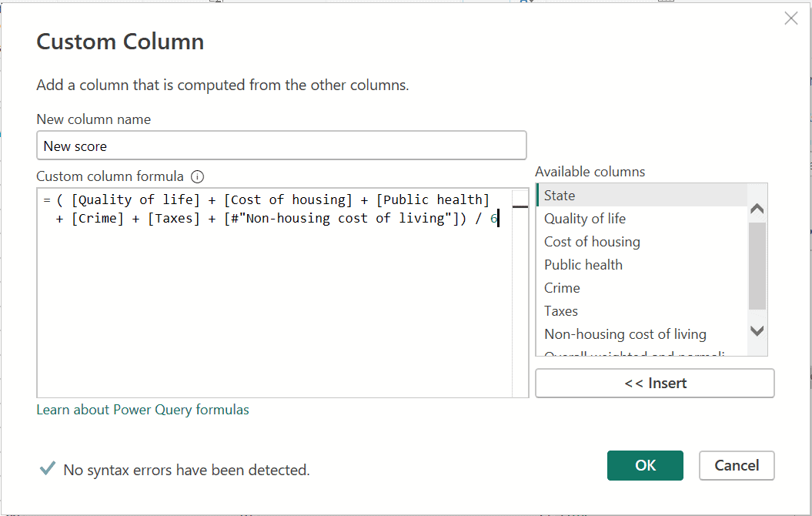812x516 pixels.
Task: Click the green checkmark syntax status icon
Action: [x=48, y=468]
